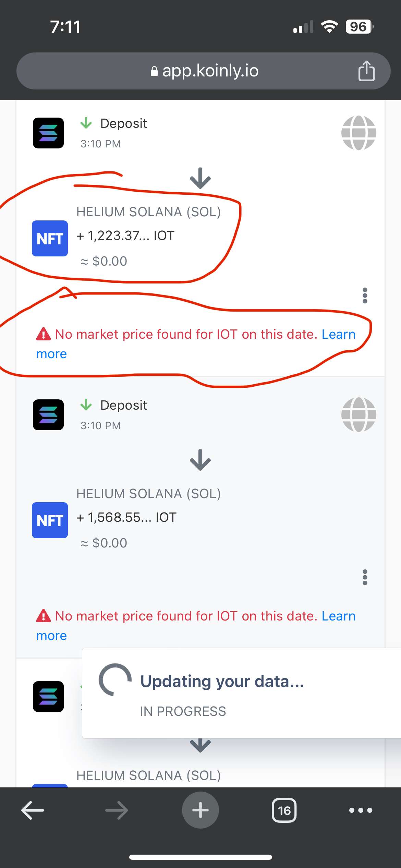
Task: Open the tab switcher showing 16 tabs
Action: click(284, 810)
